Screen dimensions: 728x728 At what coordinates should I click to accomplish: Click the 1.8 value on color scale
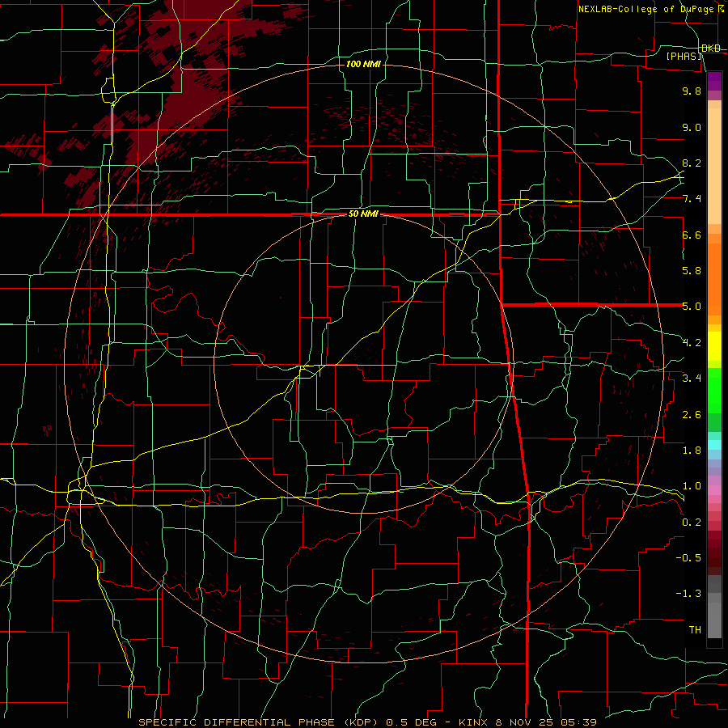[x=692, y=451]
